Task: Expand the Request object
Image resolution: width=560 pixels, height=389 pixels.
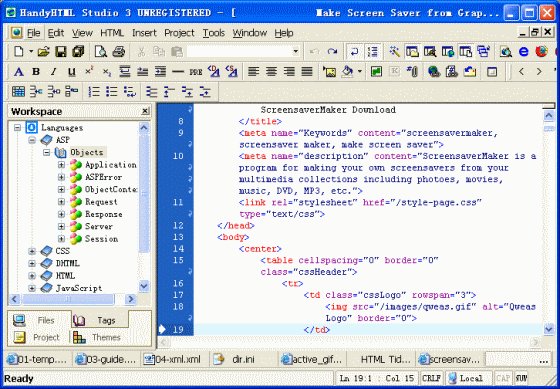Action: [61, 202]
